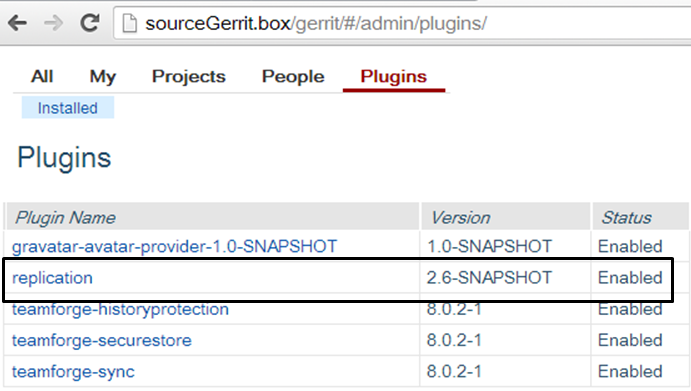The image size is (691, 391).
Task: Switch to the Projects tab
Action: click(x=189, y=77)
